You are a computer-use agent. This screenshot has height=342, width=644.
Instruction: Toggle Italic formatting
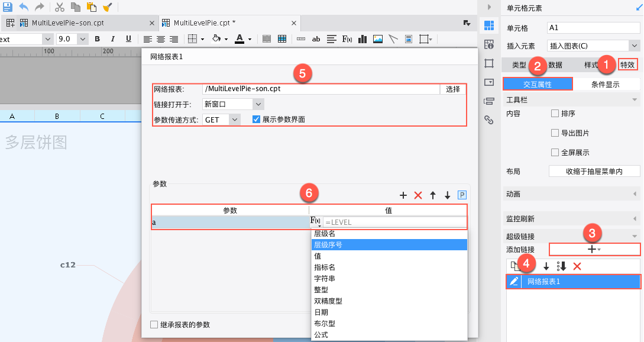point(112,39)
